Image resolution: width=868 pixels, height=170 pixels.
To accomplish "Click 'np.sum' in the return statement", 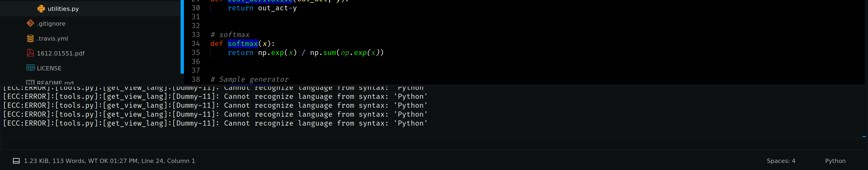I will point(323,53).
